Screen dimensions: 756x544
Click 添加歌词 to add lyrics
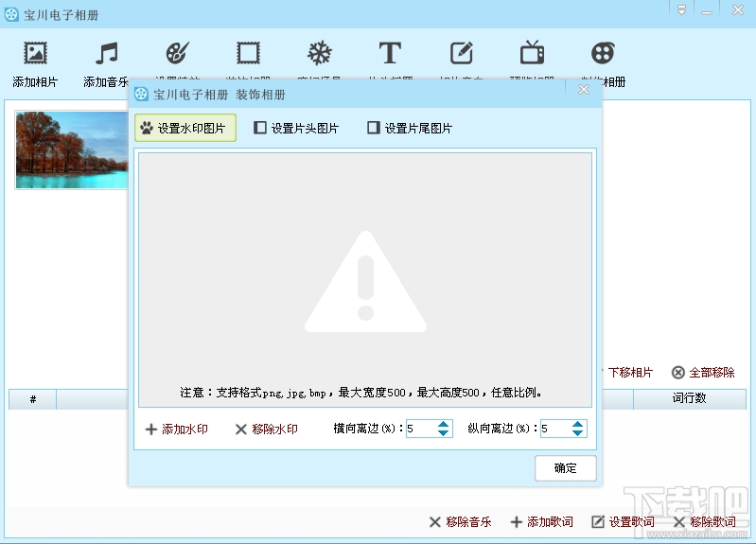click(x=542, y=522)
